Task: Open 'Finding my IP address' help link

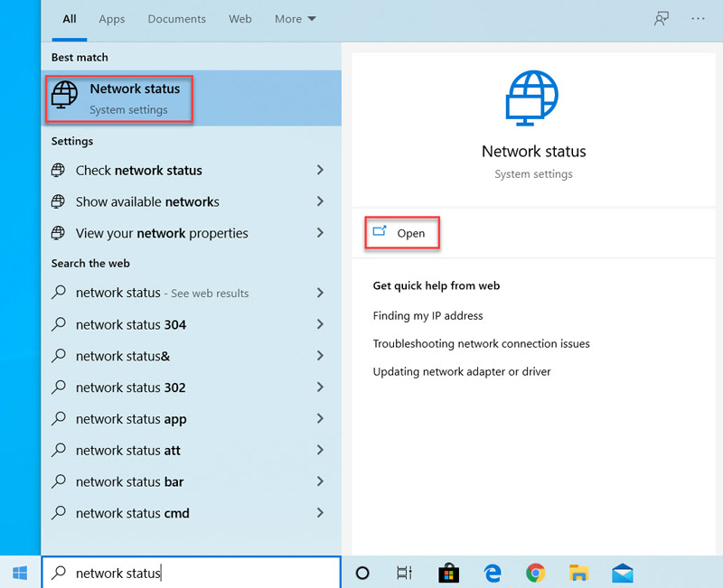Action: click(x=427, y=316)
